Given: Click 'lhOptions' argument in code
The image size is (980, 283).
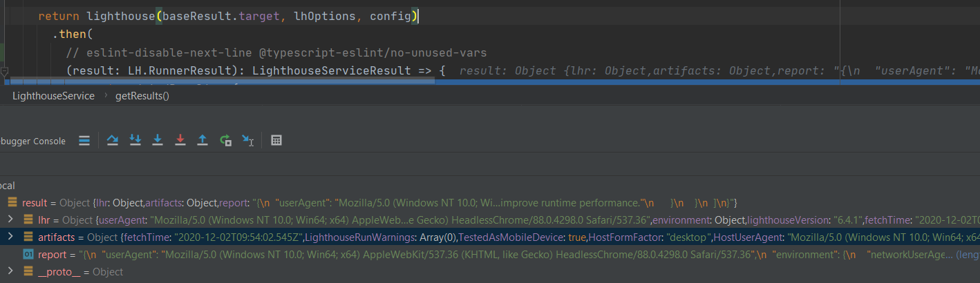Looking at the screenshot, I should point(325,16).
